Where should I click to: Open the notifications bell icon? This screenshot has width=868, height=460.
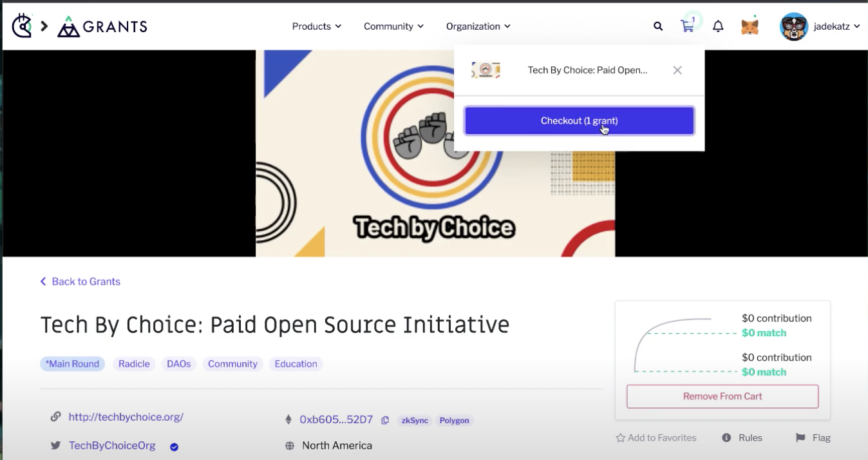(718, 26)
